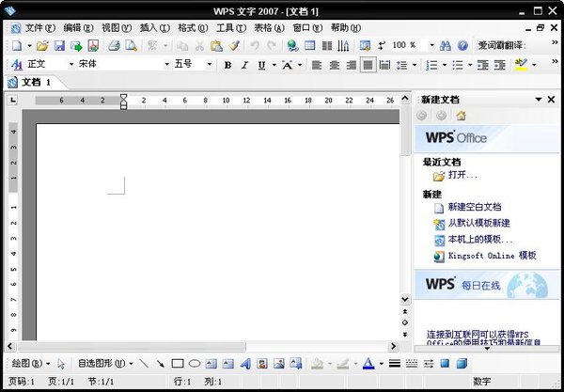Click the 新建空白文档 link

[x=475, y=207]
